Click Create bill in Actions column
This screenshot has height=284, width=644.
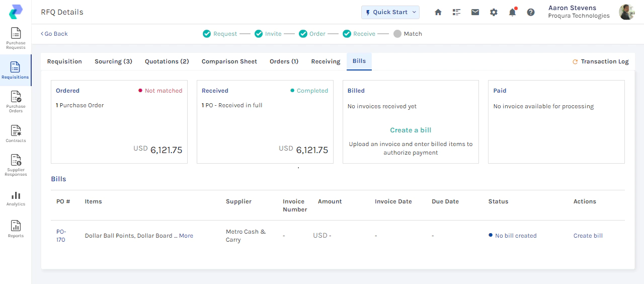[x=588, y=236]
